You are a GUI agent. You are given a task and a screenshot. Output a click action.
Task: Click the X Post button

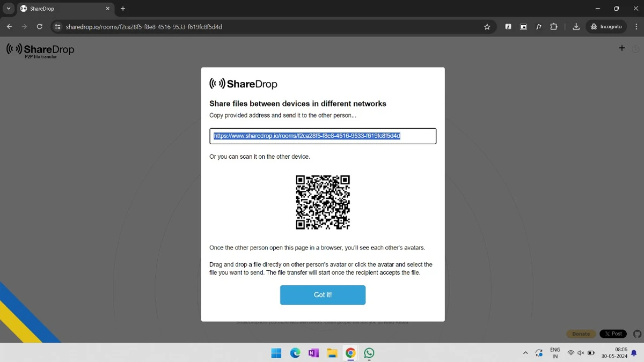click(613, 334)
